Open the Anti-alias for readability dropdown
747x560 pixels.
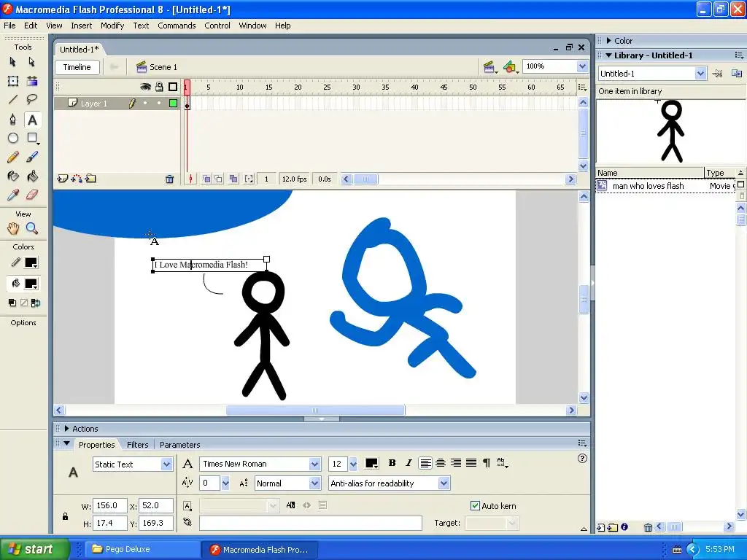(x=389, y=483)
